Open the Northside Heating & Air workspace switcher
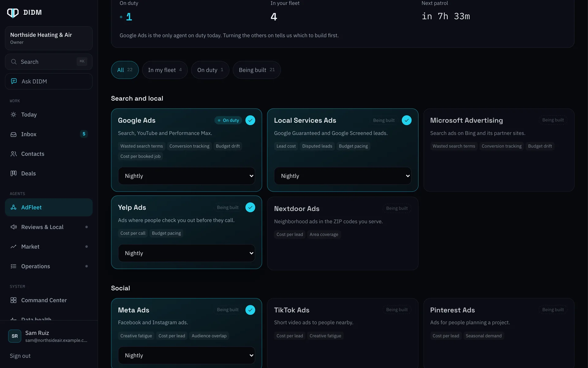This screenshot has width=588, height=368. [49, 38]
